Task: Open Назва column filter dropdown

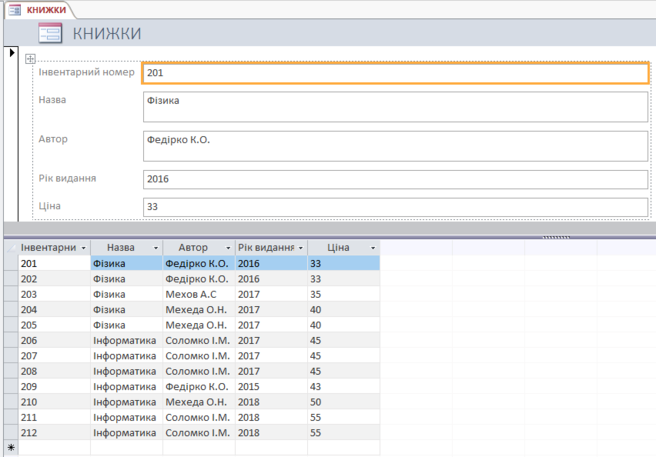Action: click(x=156, y=248)
